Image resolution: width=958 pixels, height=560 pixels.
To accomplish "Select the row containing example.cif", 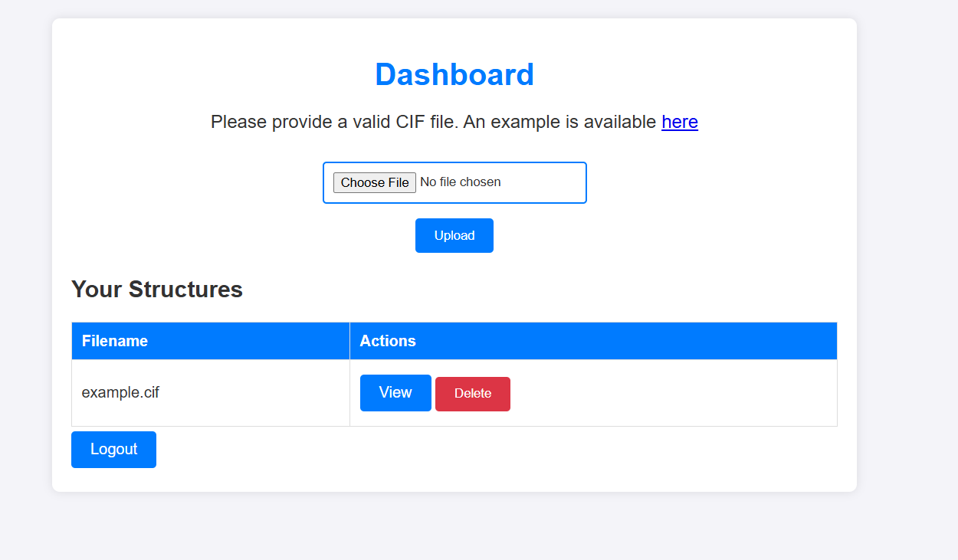I will click(x=230, y=392).
